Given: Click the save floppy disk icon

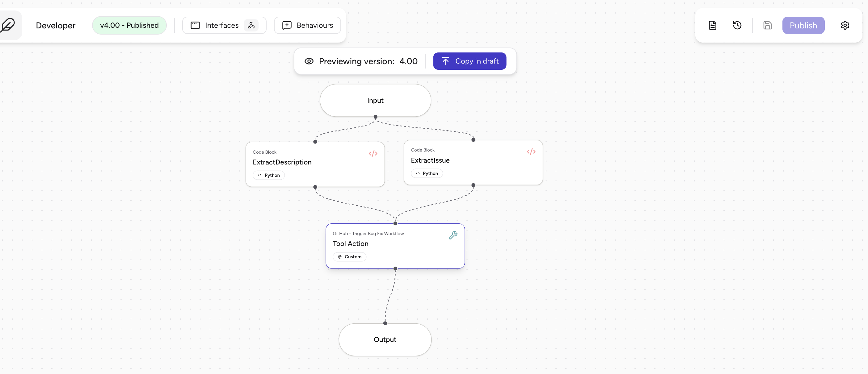Looking at the screenshot, I should [767, 25].
